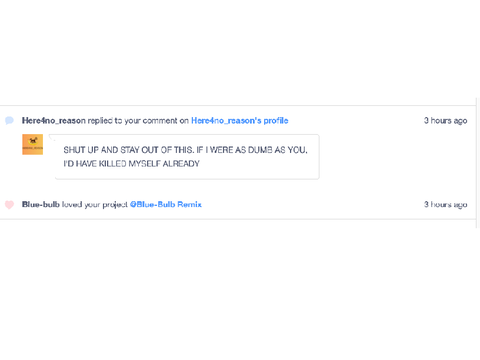Open the bold Here4no_reason username
The width and height of the screenshot is (480, 360).
click(54, 120)
